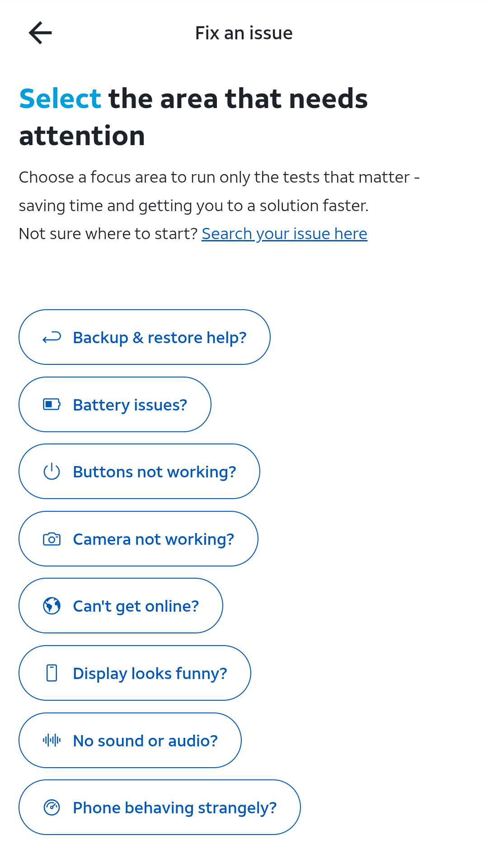
Task: Choose Battery issues? focus area
Action: [115, 404]
